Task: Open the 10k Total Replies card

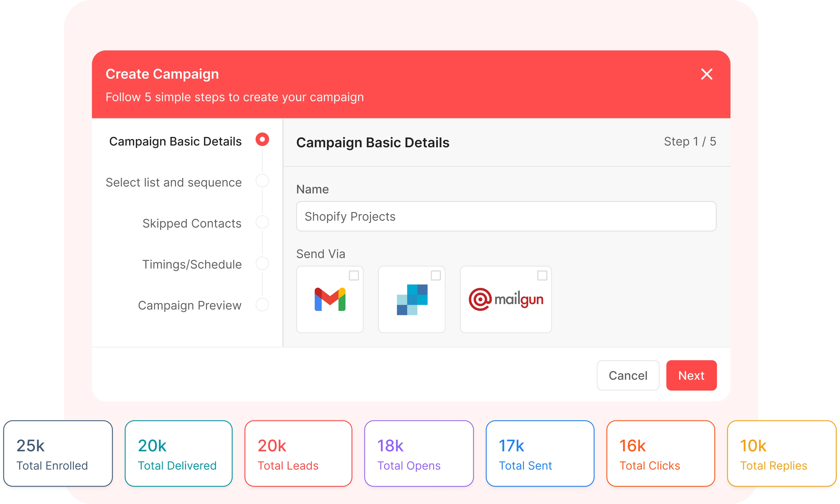Action: tap(781, 453)
